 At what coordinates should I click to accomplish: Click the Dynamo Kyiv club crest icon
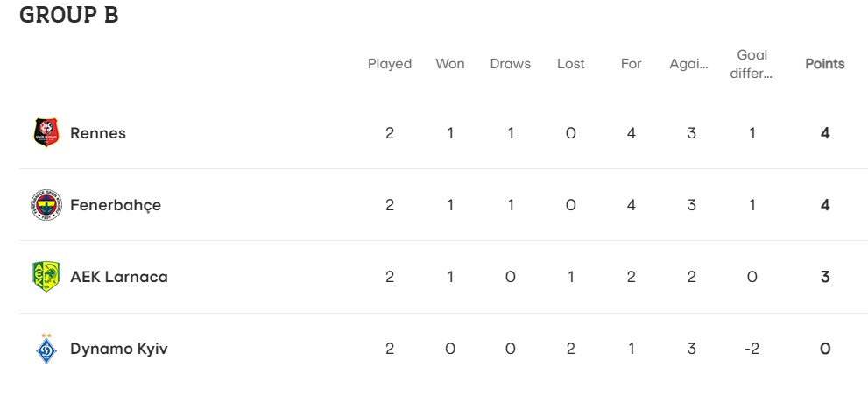[x=46, y=349]
